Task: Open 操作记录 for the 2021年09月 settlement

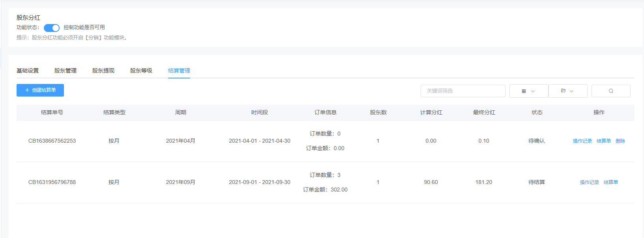Action: click(x=589, y=182)
